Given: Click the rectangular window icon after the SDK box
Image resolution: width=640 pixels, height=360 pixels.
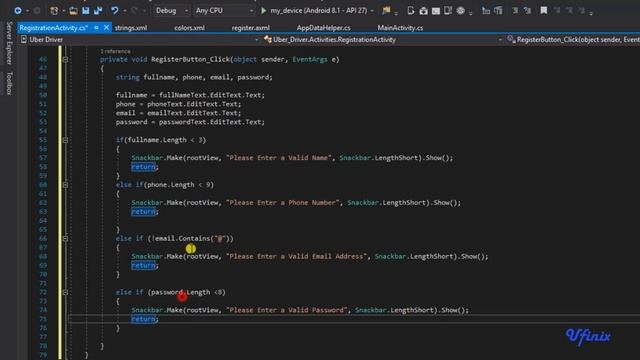Looking at the screenshot, I should [x=436, y=11].
